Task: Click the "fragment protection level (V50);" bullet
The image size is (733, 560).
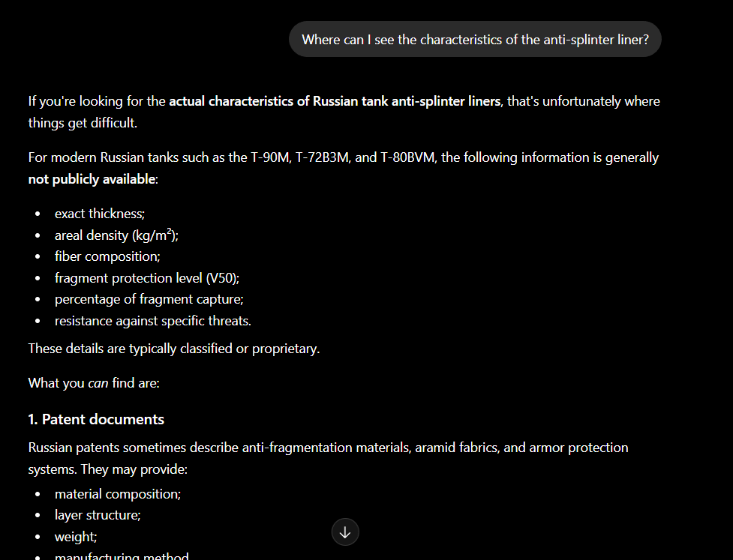Action: 147,278
